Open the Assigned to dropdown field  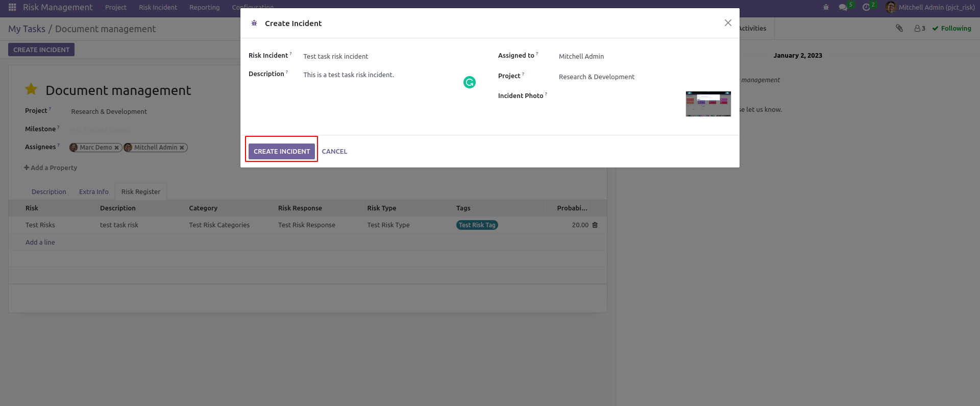click(643, 56)
